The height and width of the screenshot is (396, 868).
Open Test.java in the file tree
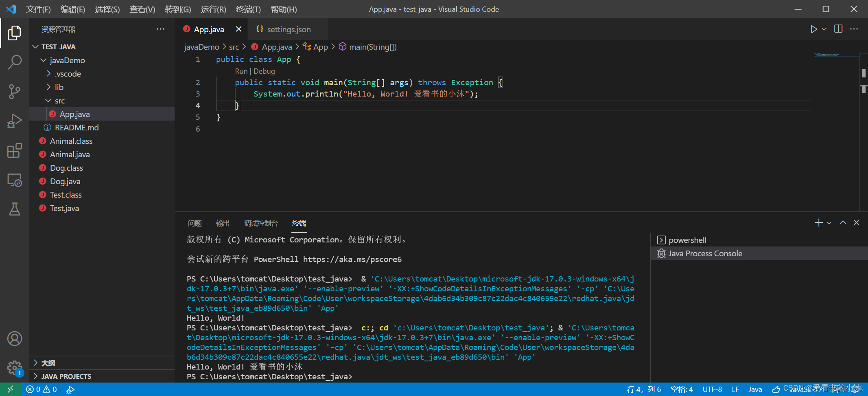[x=102, y=208]
